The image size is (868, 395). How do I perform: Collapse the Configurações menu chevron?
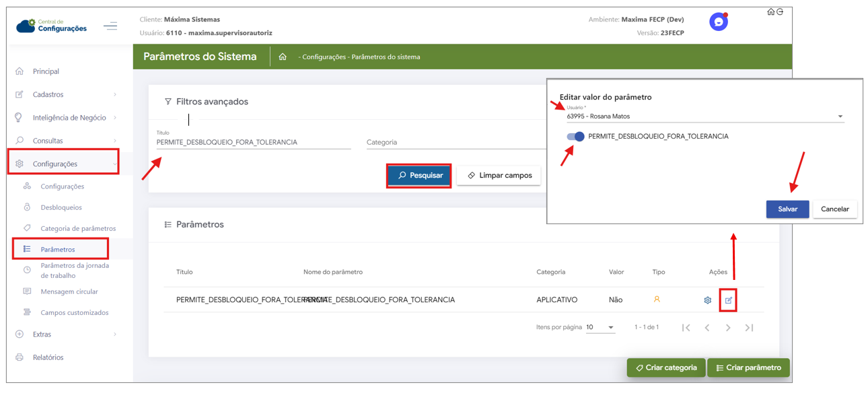click(x=115, y=164)
